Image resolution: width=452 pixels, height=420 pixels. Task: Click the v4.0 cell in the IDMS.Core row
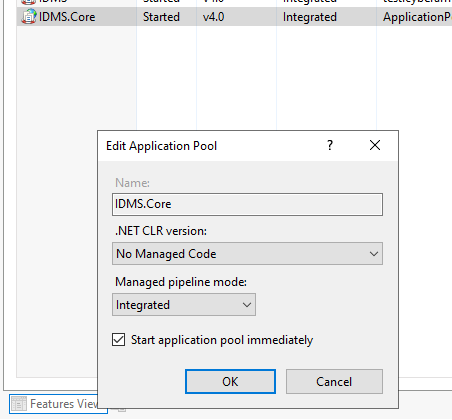[x=213, y=17]
